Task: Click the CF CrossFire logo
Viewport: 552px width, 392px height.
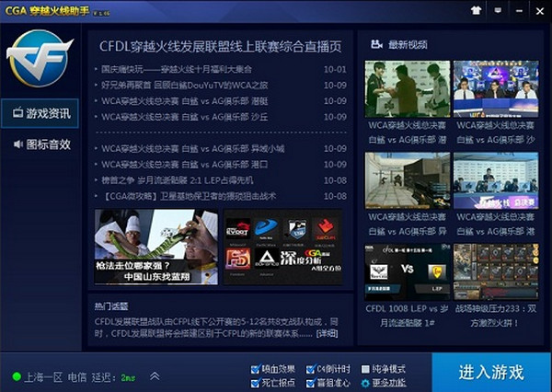Action: (40, 59)
